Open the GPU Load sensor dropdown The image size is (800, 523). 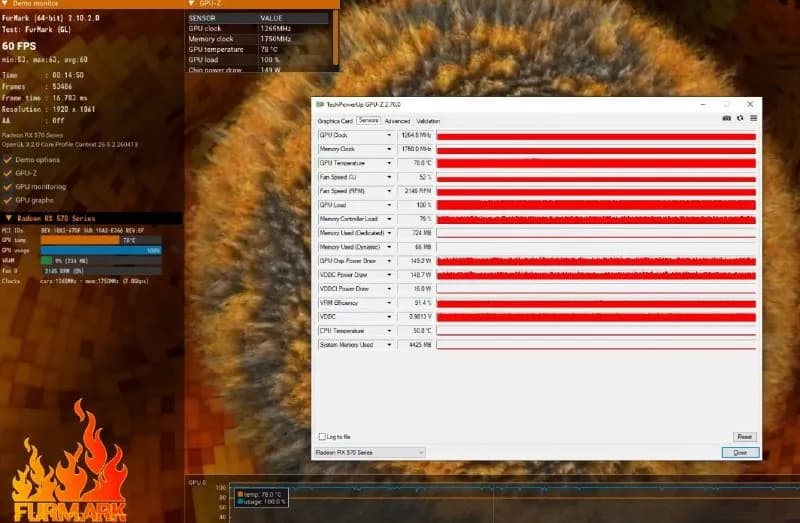click(389, 205)
